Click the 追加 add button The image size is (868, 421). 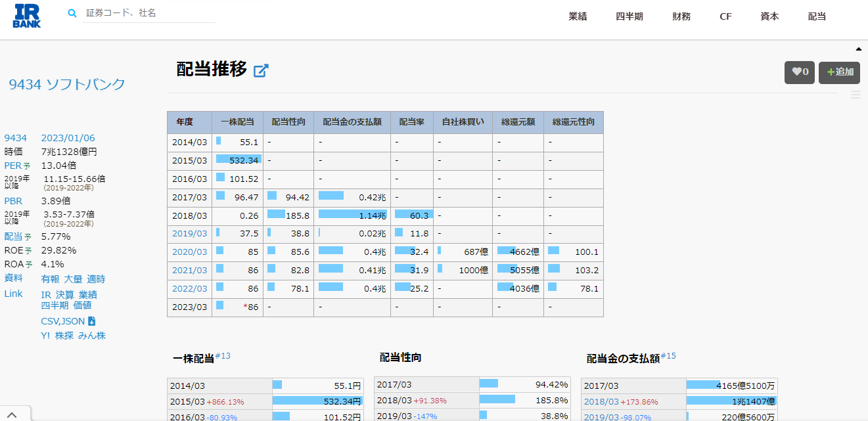pos(839,72)
